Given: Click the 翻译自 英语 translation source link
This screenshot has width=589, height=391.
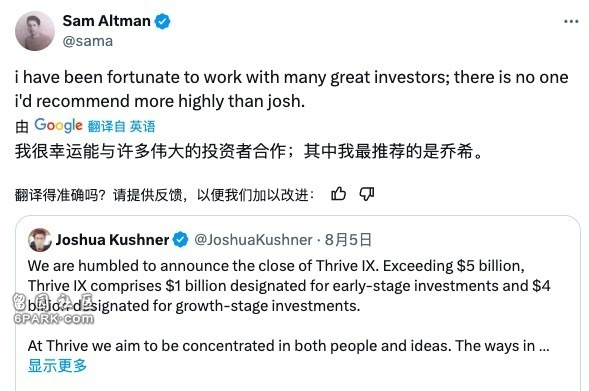Looking at the screenshot, I should pyautogui.click(x=121, y=126).
